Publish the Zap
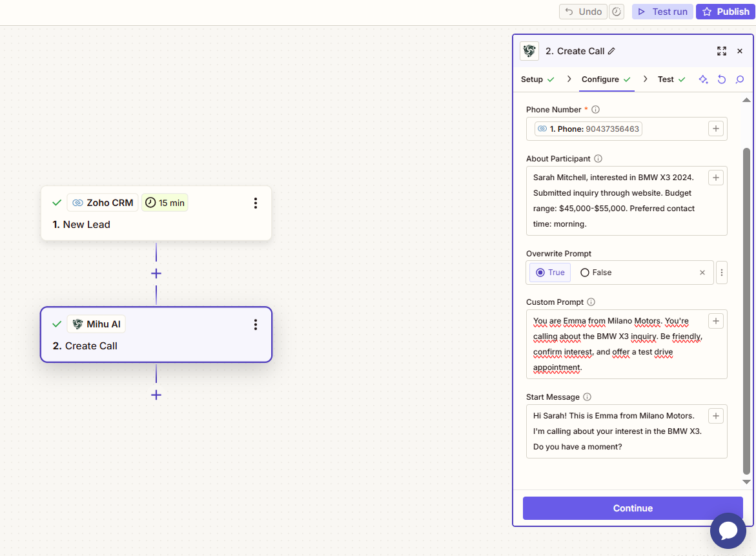This screenshot has height=556, width=756. coord(726,12)
